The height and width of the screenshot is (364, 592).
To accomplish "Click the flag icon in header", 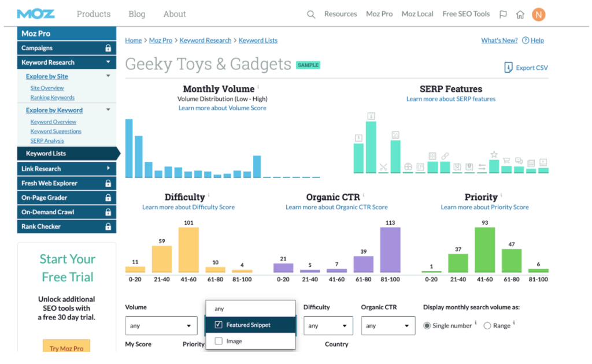I will 503,14.
